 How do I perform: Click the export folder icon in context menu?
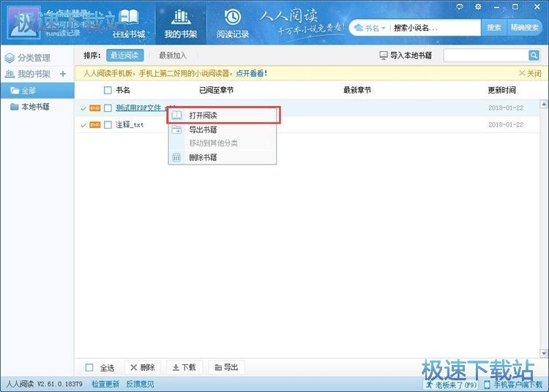(177, 129)
